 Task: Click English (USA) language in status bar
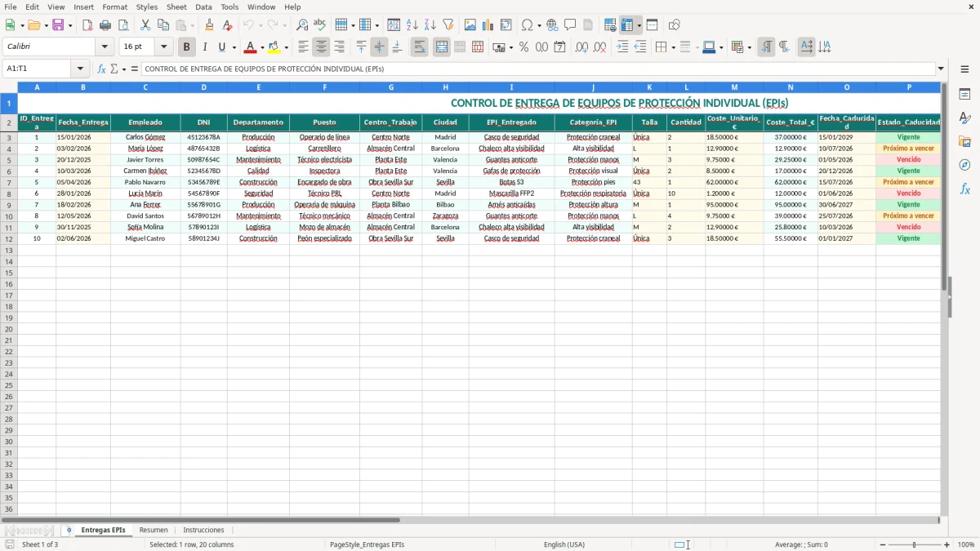point(564,544)
